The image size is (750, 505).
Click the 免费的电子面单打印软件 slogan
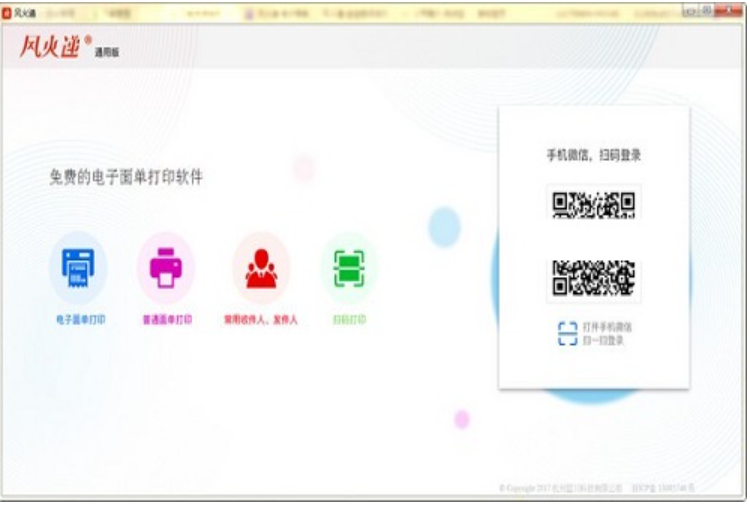pos(126,177)
